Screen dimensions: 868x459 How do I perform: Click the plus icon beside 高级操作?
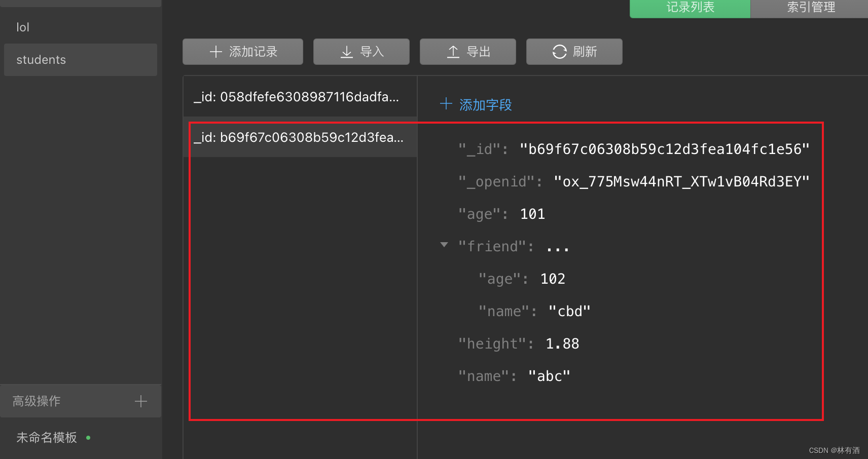coord(141,401)
